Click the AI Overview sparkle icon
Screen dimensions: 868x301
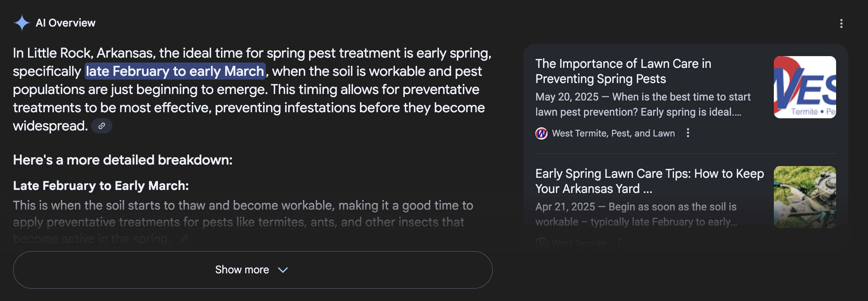(22, 23)
